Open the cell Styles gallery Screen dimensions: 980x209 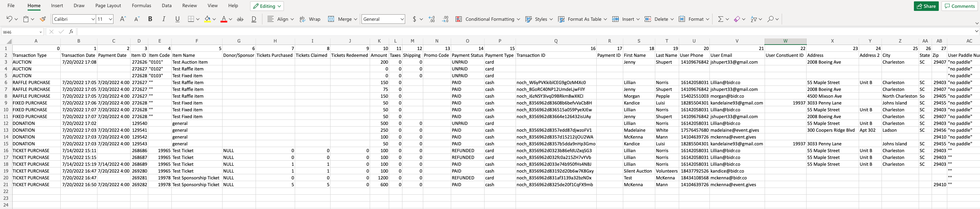[x=539, y=19]
